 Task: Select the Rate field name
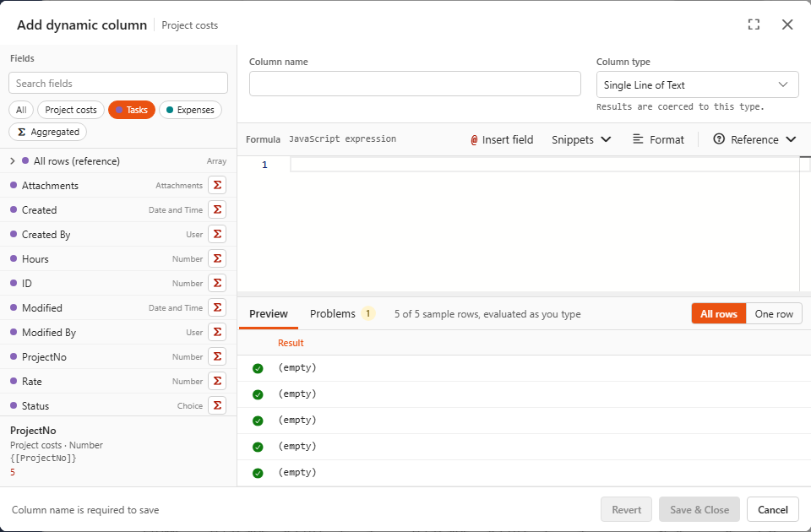pos(31,381)
